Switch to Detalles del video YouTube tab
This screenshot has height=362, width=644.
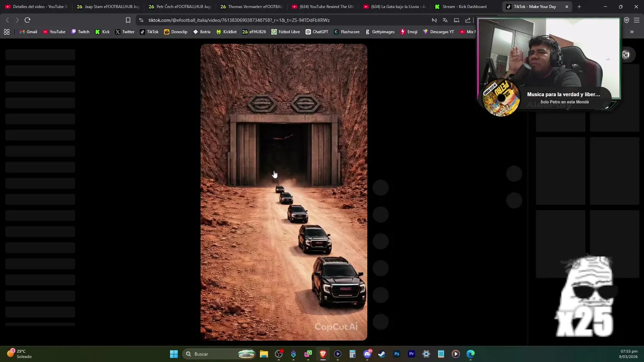click(36, 7)
